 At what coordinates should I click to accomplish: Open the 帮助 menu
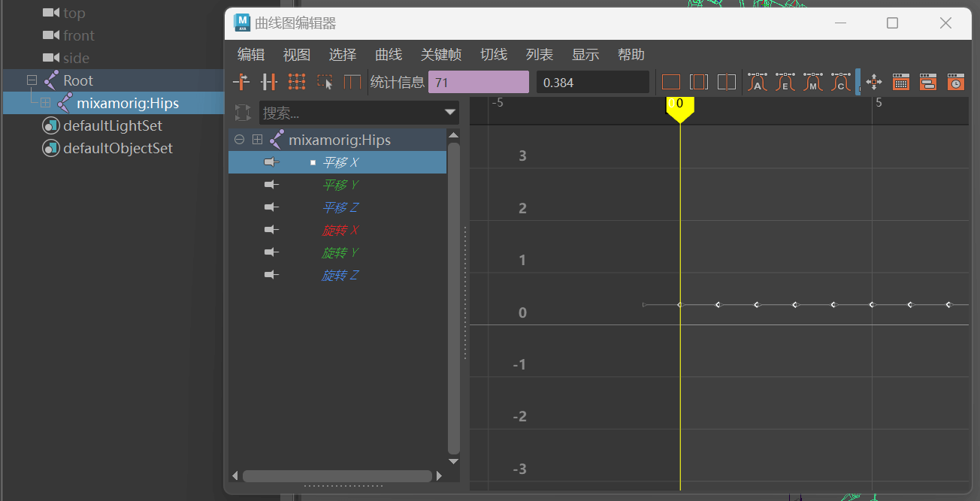631,55
